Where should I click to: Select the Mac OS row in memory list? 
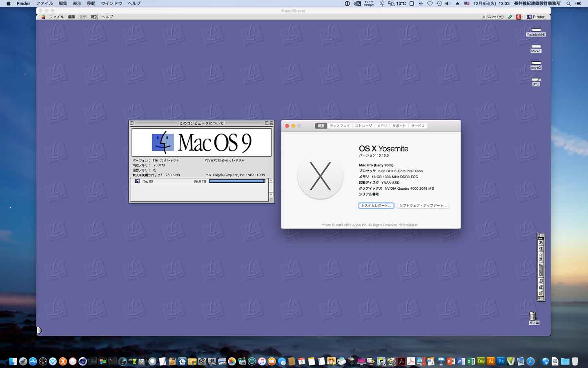199,181
